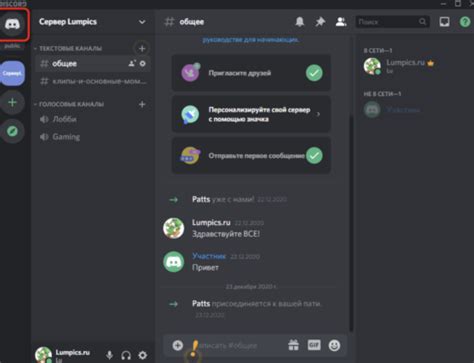Click the search field Поиск
This screenshot has height=363, width=474.
392,22
